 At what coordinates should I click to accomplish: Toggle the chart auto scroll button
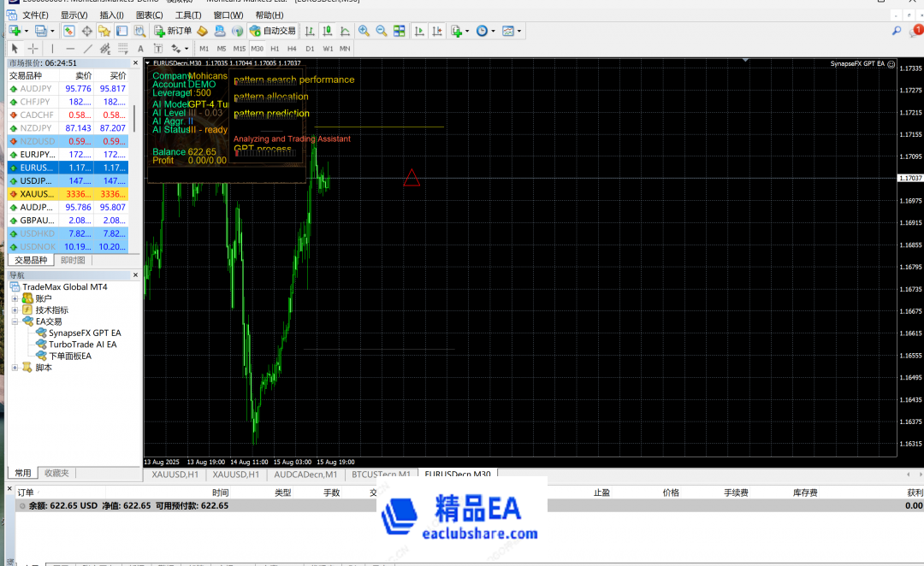pos(419,31)
